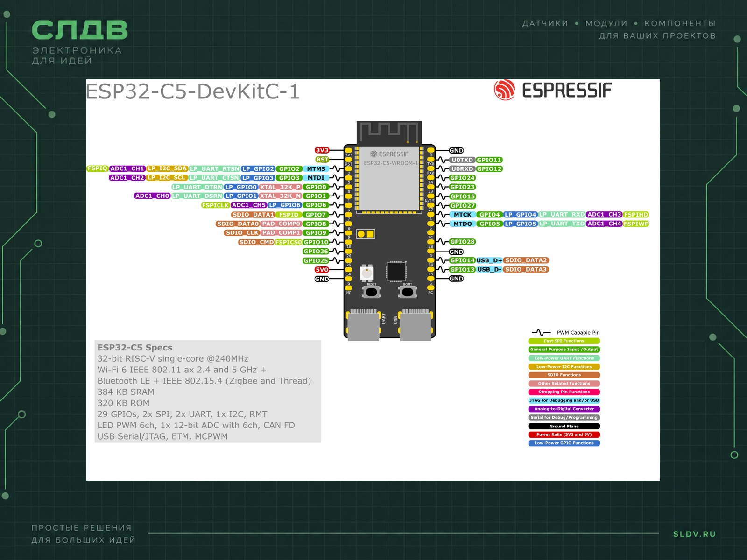Screen dimensions: 747x560
Task: Click the SDIO_CMD pin label
Action: point(256,242)
